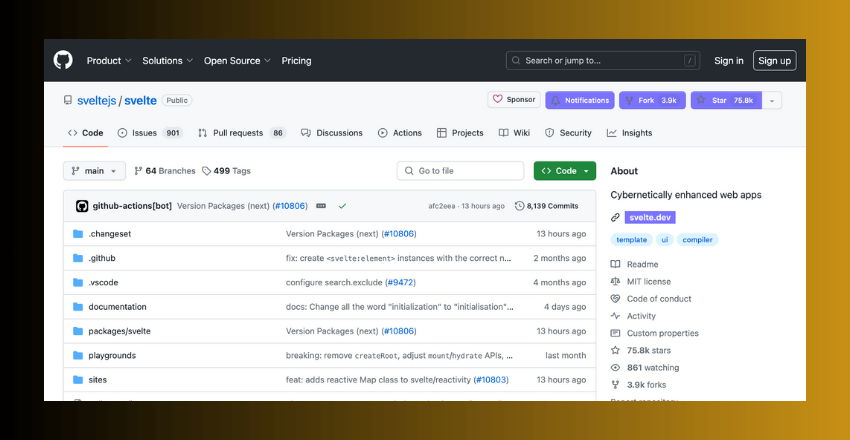Open the Activity link in About

633,316
